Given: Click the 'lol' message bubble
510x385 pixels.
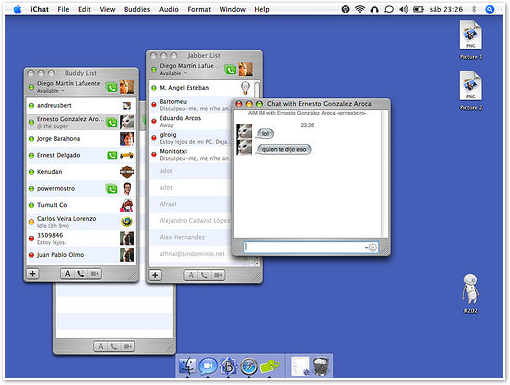Looking at the screenshot, I should click(265, 134).
